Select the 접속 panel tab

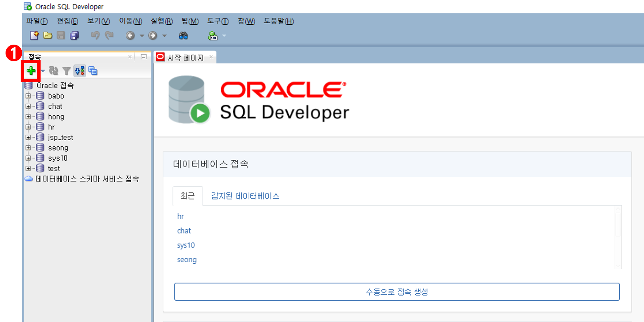click(x=35, y=57)
